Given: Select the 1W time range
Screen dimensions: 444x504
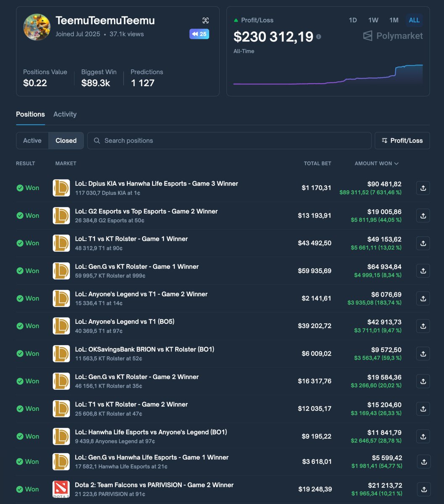Looking at the screenshot, I should (373, 20).
